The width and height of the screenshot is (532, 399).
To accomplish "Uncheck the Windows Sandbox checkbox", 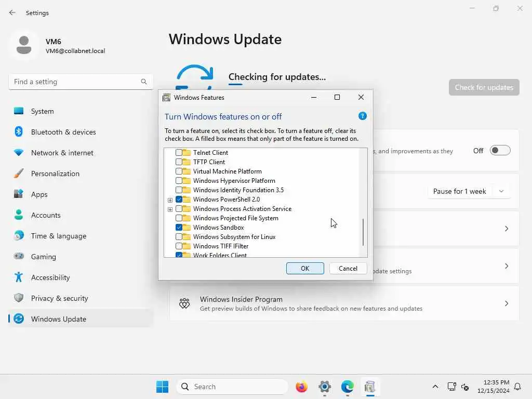I will click(x=179, y=228).
